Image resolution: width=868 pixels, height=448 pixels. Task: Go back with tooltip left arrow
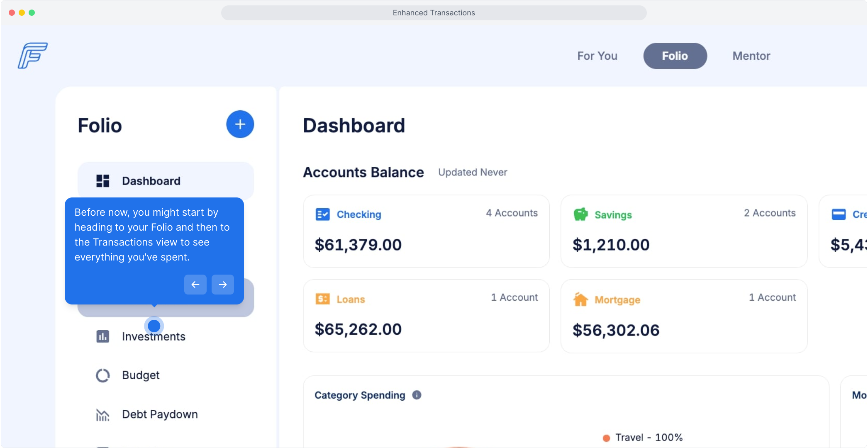195,285
